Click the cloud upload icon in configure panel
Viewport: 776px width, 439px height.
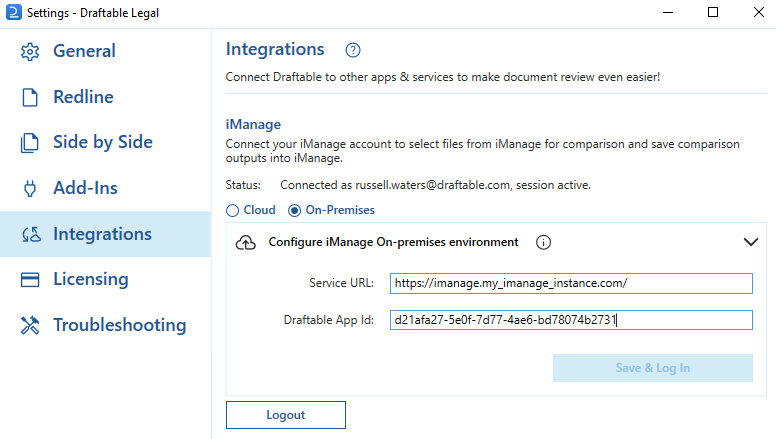[x=245, y=243]
